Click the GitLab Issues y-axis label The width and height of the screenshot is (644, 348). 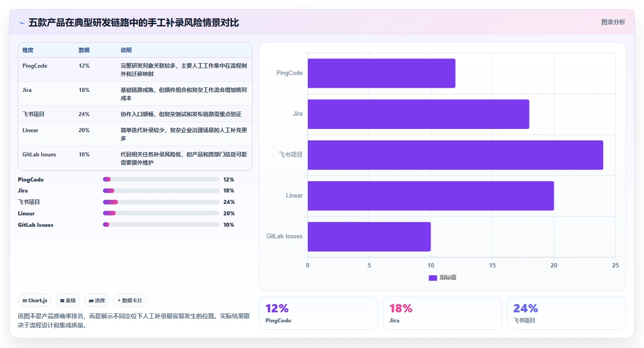tap(284, 236)
